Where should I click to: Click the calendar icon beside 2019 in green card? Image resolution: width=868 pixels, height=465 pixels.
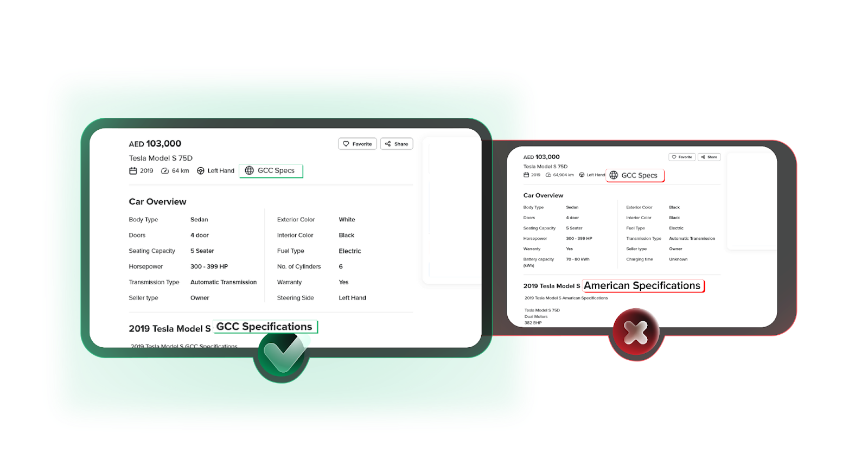pyautogui.click(x=133, y=171)
